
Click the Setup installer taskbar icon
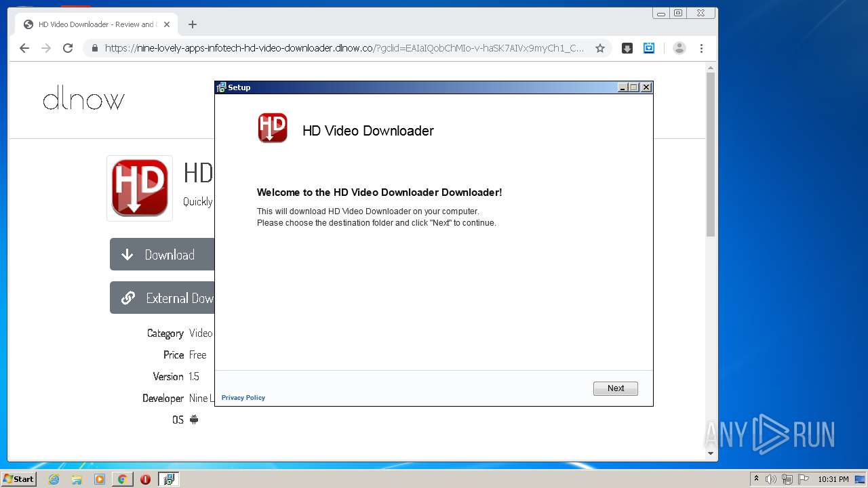click(168, 479)
